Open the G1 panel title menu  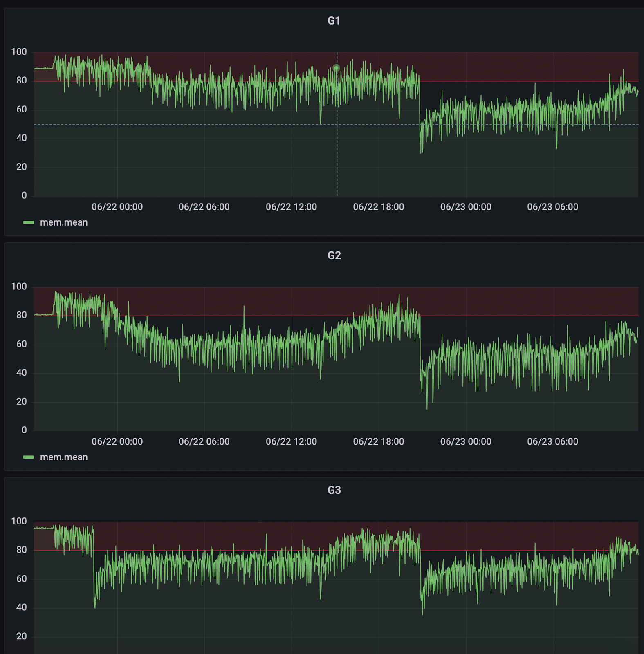[334, 21]
